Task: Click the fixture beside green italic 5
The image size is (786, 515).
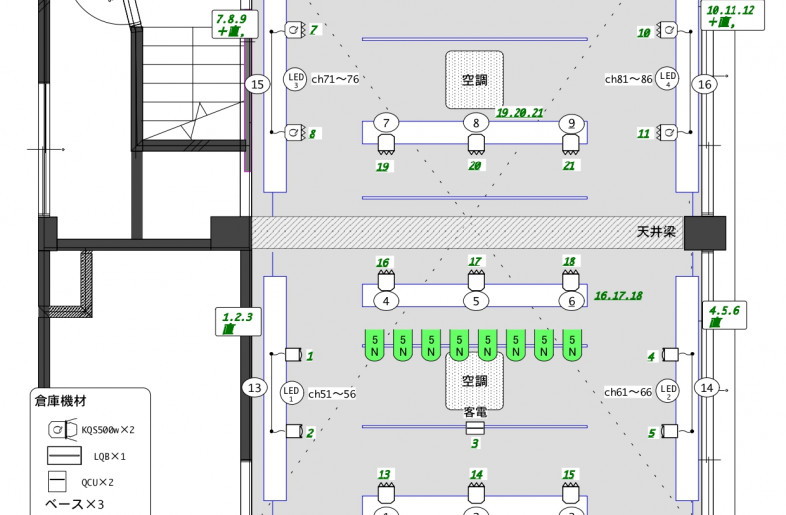Action: pyautogui.click(x=670, y=431)
